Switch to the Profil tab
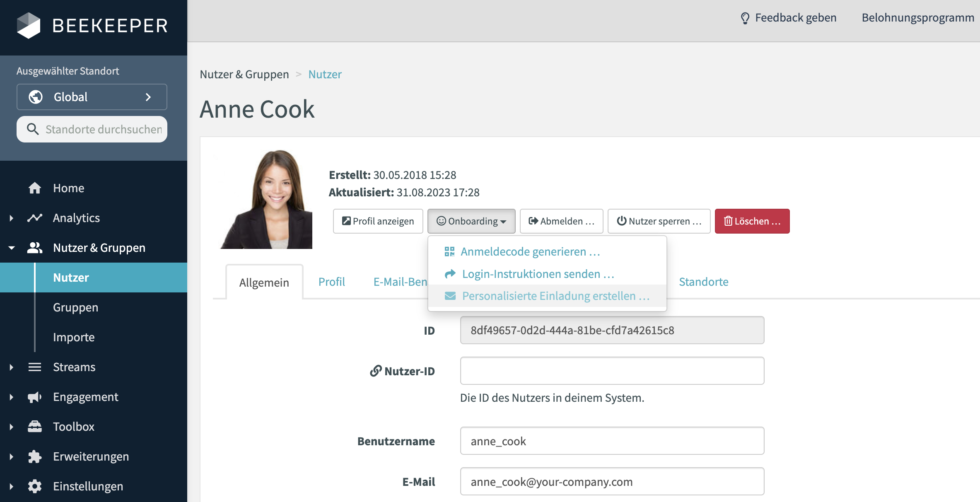 point(331,282)
